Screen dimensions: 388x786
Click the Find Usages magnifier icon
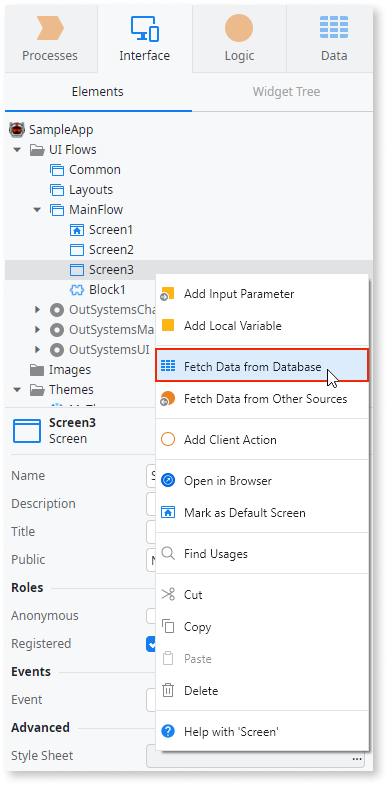[x=168, y=554]
